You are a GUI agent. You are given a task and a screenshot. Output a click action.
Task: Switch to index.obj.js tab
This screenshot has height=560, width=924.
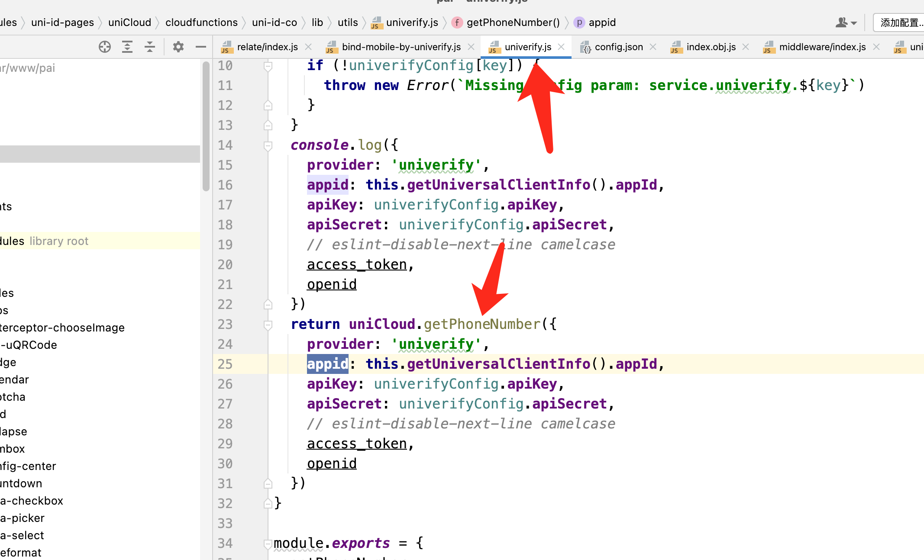click(x=711, y=47)
